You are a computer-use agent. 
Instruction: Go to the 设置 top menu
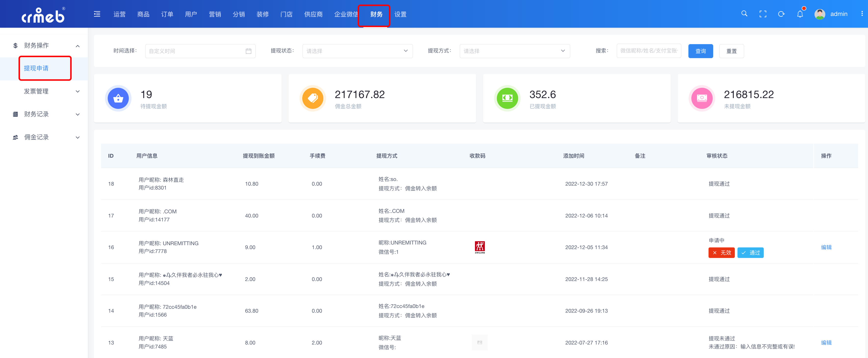coord(400,14)
